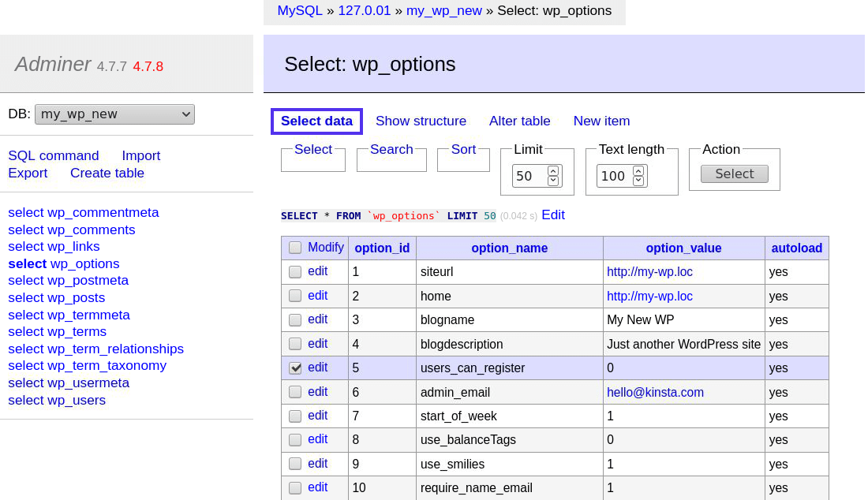The height and width of the screenshot is (500, 868).
Task: Check the siteurl row checkbox
Action: coord(295,272)
